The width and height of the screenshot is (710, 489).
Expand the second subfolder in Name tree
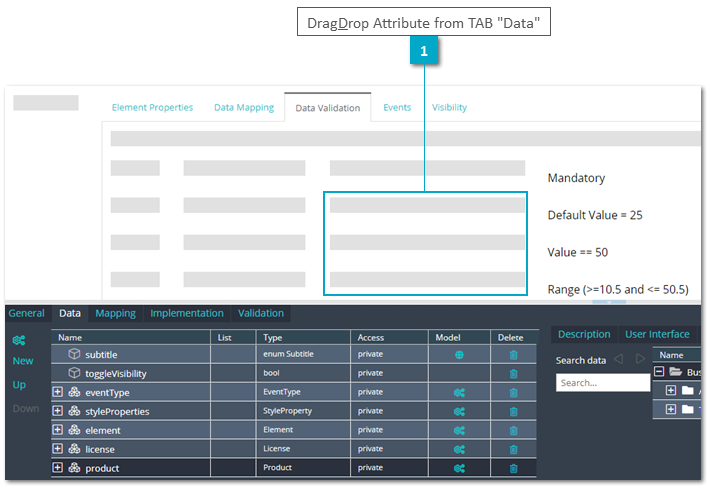[x=671, y=409]
